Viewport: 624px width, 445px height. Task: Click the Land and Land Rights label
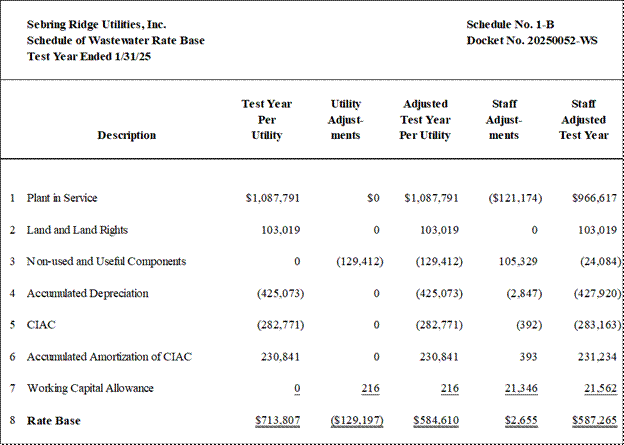77,230
